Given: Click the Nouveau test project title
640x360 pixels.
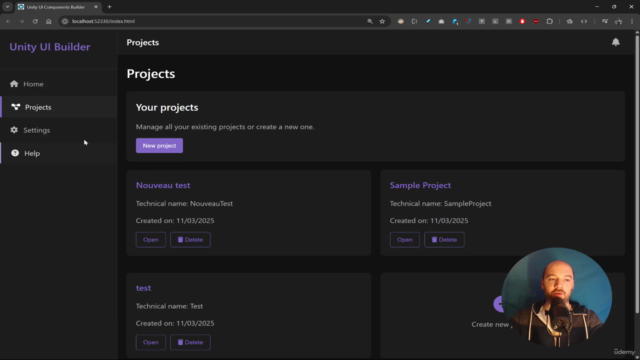Looking at the screenshot, I should pyautogui.click(x=163, y=185).
